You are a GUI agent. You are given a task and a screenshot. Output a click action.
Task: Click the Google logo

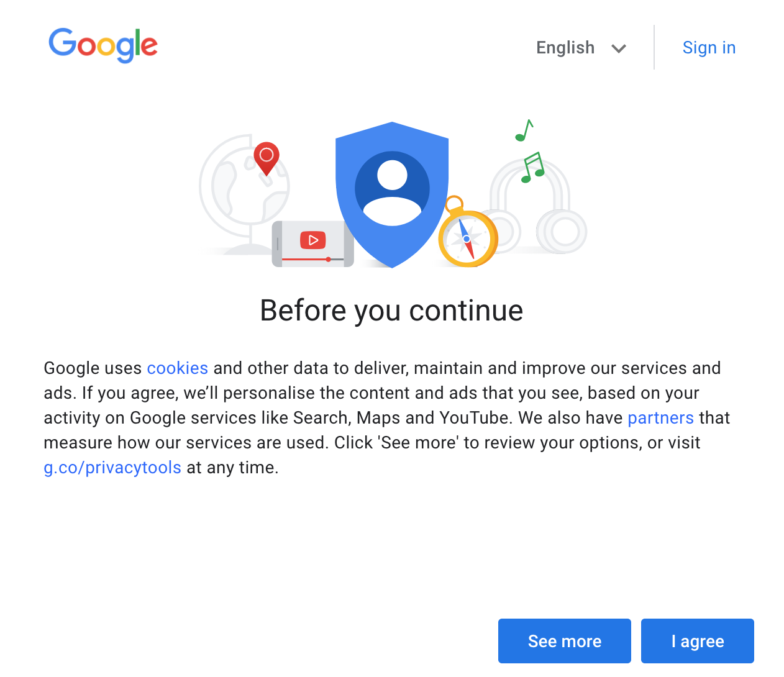(103, 45)
